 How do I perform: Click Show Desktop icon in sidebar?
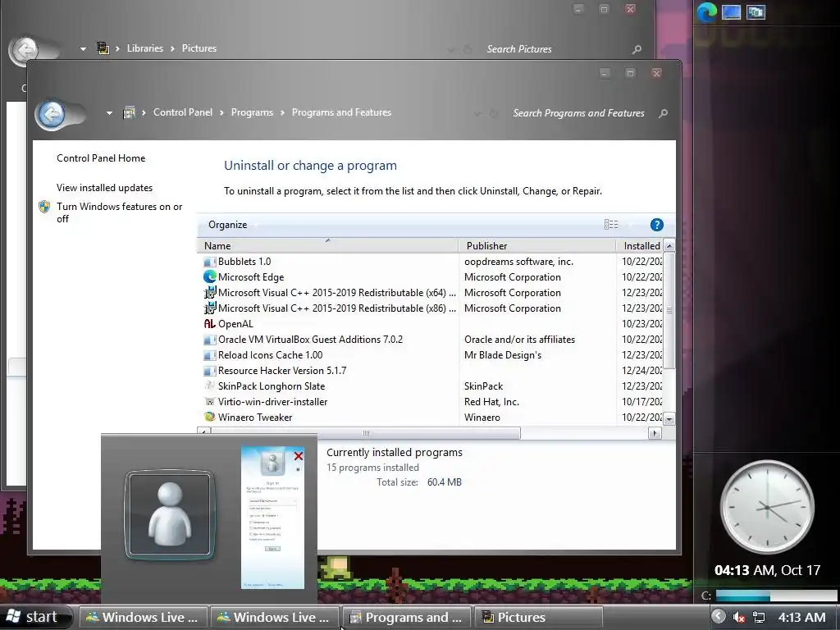731,11
